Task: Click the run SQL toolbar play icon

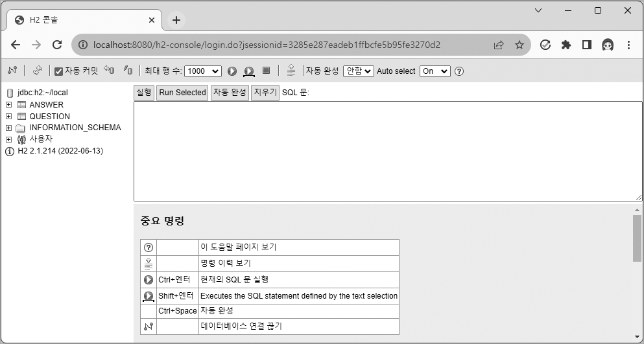Action: tap(232, 71)
